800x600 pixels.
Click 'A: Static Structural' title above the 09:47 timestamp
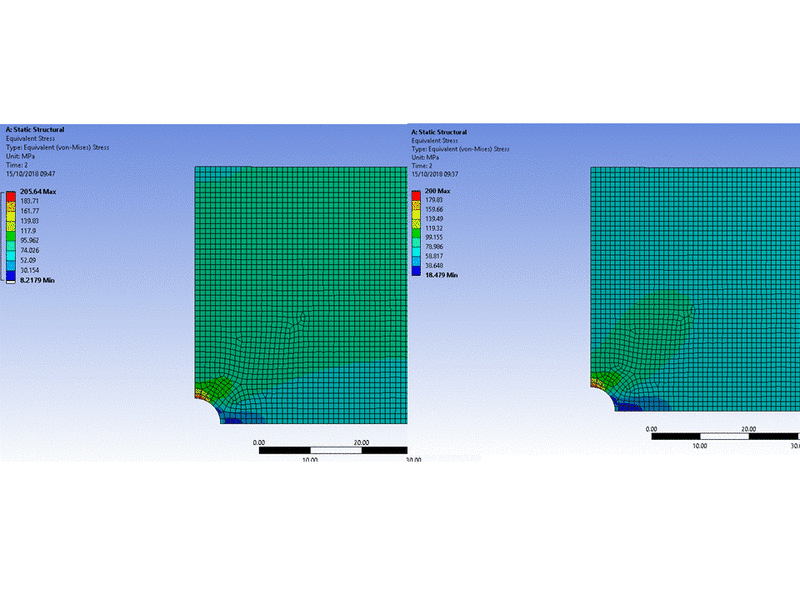(35, 130)
